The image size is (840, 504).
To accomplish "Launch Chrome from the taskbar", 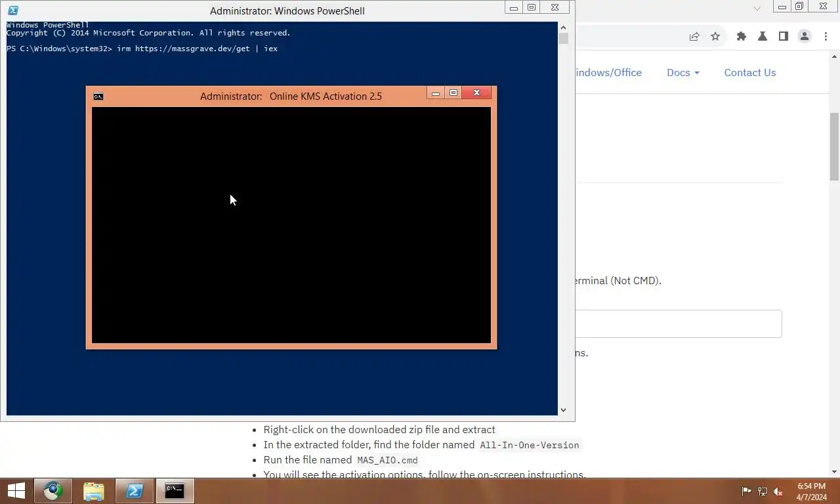I will pyautogui.click(x=53, y=491).
